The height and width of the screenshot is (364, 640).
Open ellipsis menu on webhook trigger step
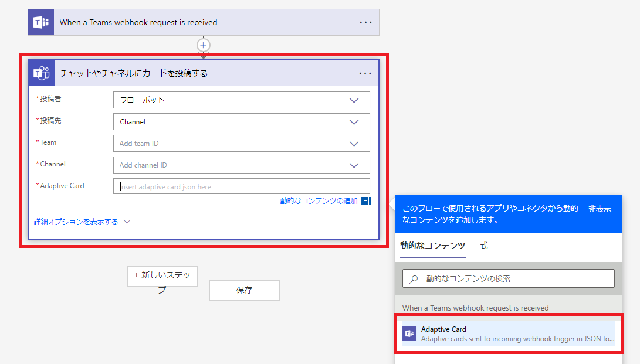tap(365, 22)
